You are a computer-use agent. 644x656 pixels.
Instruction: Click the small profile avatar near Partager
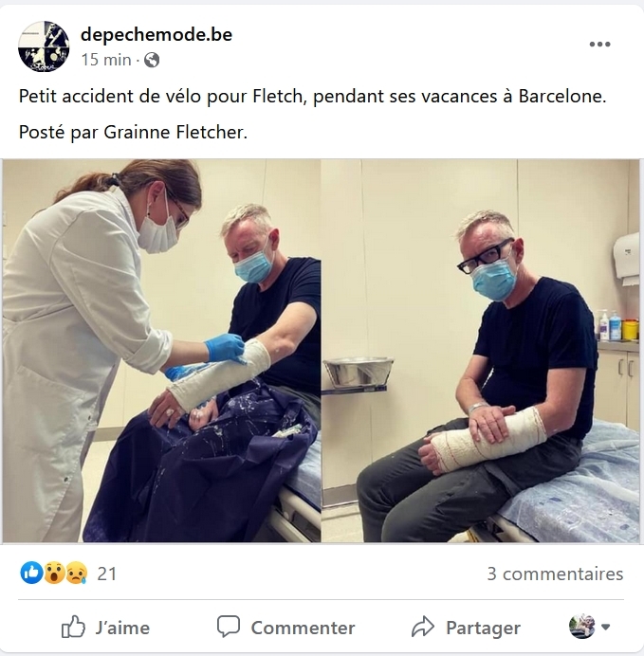coord(581,627)
